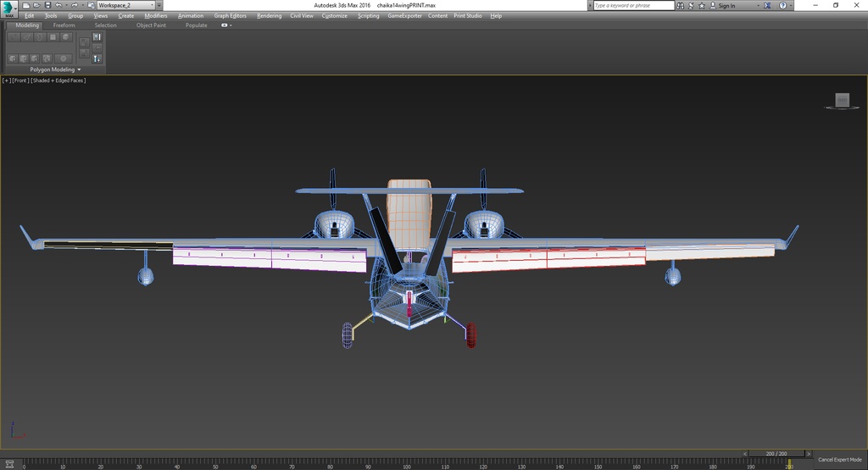Click the Redo arrow icon
The height and width of the screenshot is (470, 868).
point(75,5)
